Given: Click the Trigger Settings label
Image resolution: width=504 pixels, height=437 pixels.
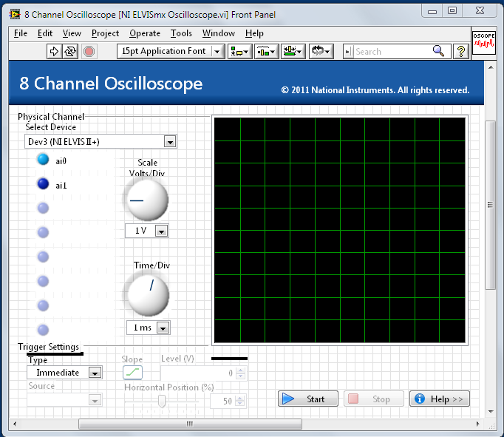Looking at the screenshot, I should [48, 347].
